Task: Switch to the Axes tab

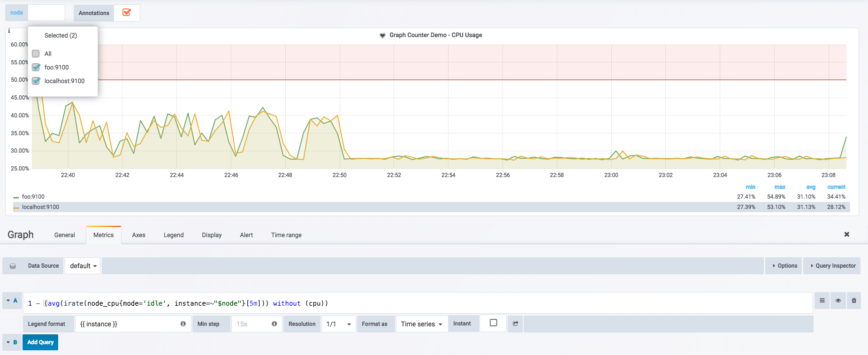Action: [138, 235]
